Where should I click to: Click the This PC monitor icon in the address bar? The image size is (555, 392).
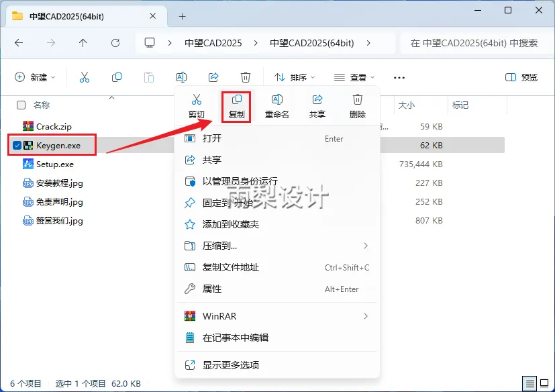[150, 43]
